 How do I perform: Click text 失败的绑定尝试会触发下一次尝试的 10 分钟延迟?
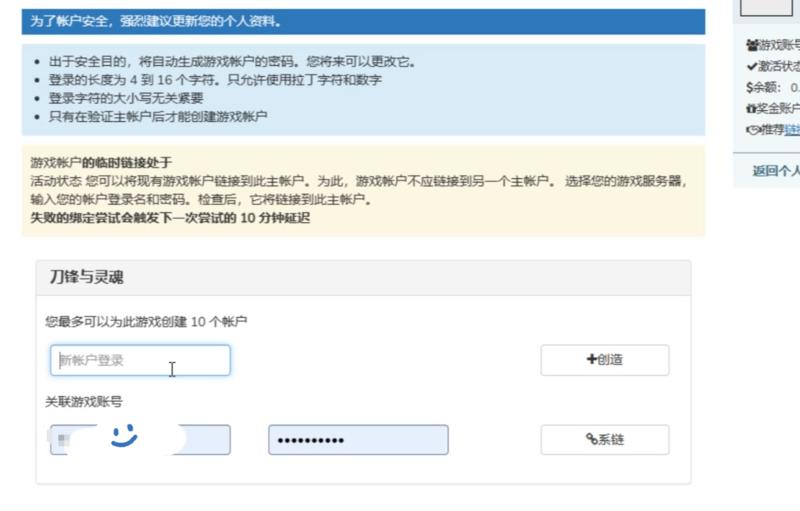click(170, 218)
